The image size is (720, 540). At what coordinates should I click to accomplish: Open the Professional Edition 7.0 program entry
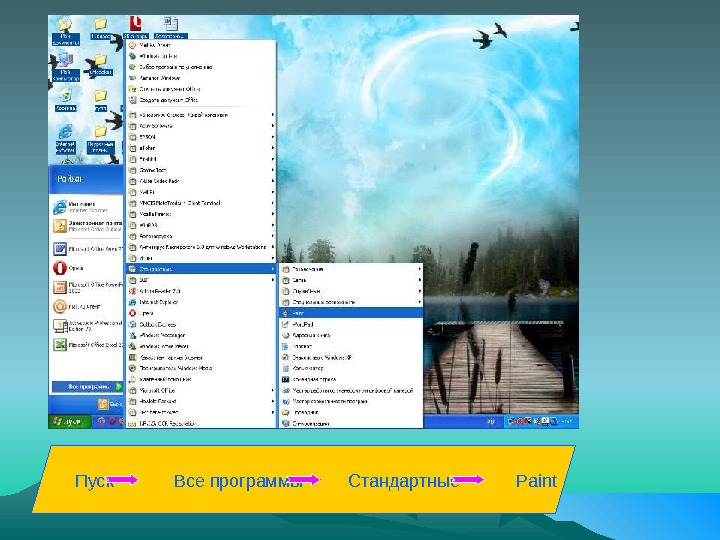pos(87,326)
